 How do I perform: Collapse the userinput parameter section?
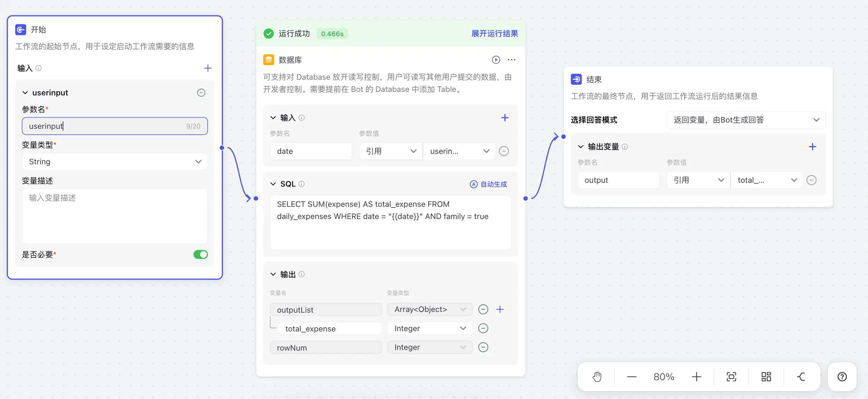(25, 93)
